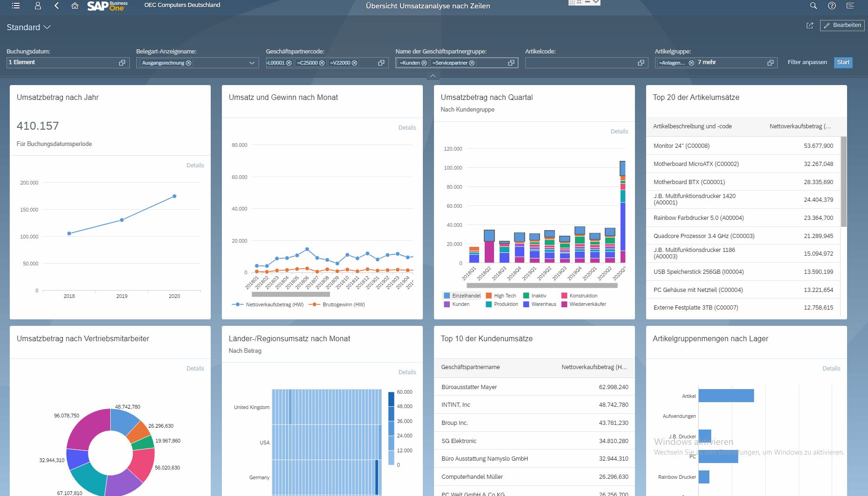Open the user profile icon

click(x=38, y=6)
